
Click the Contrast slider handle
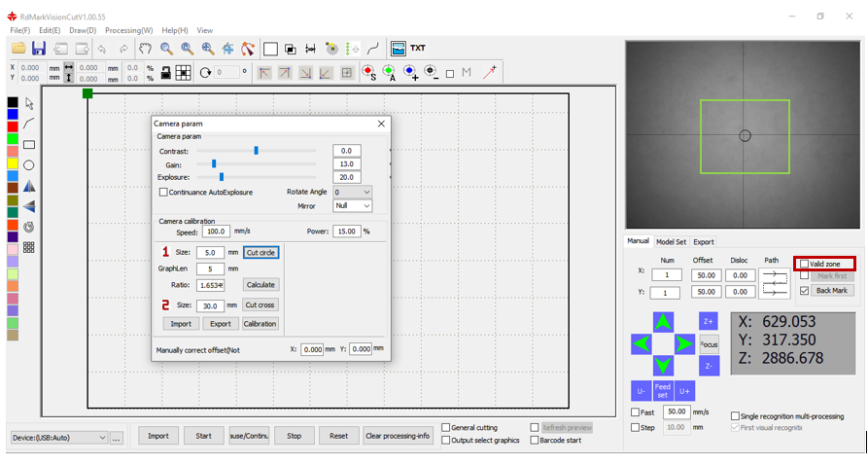pyautogui.click(x=256, y=151)
